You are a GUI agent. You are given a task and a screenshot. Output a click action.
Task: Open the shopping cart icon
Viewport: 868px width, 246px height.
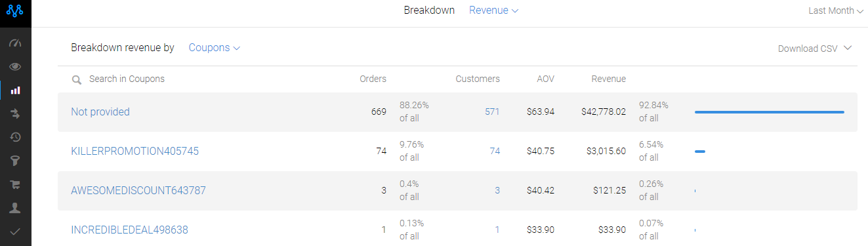point(15,184)
